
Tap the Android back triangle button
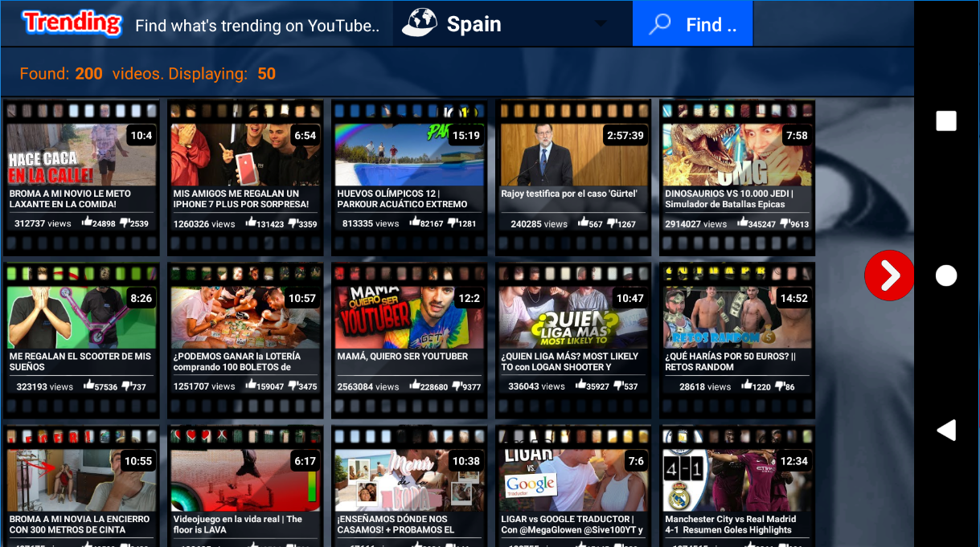point(946,430)
